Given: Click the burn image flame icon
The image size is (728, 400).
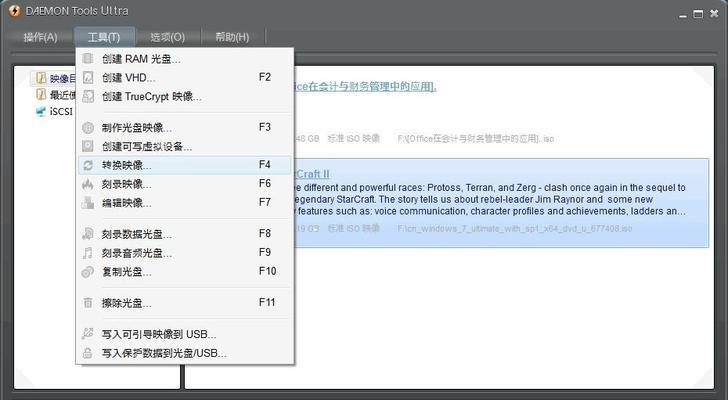Looking at the screenshot, I should (x=88, y=184).
